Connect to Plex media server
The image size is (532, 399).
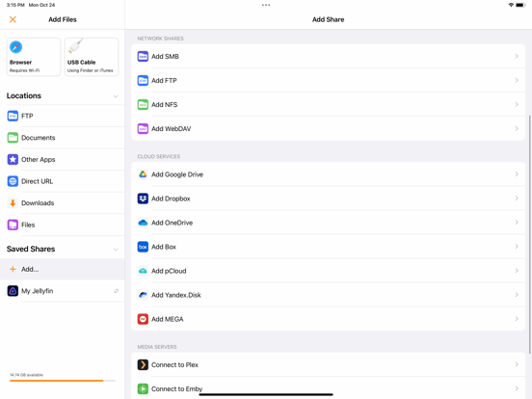[x=328, y=364]
